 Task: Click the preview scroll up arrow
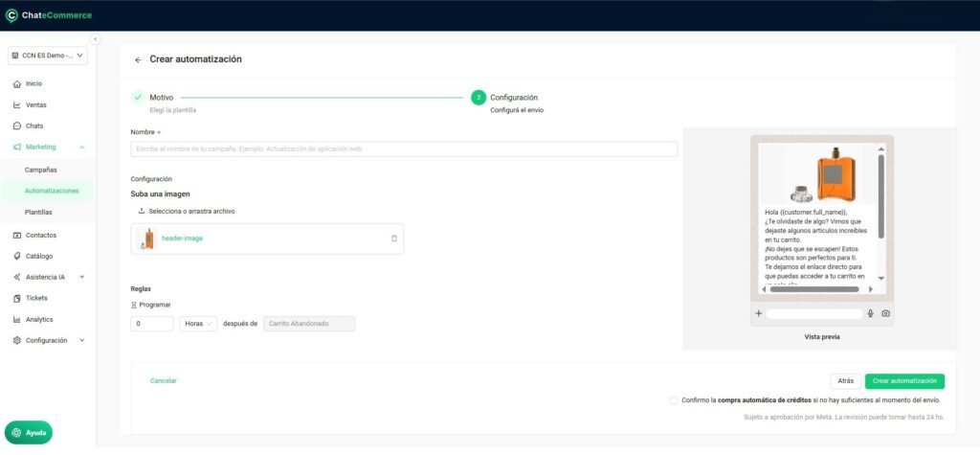[881, 149]
